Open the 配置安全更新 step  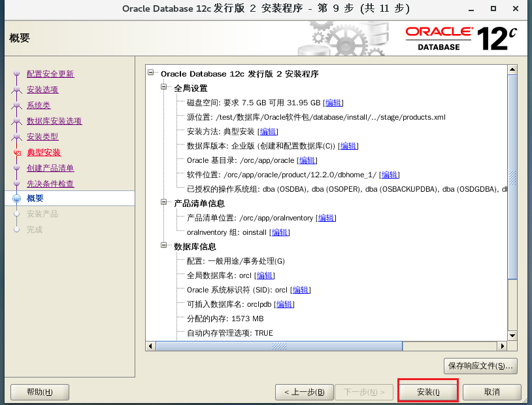tap(50, 74)
